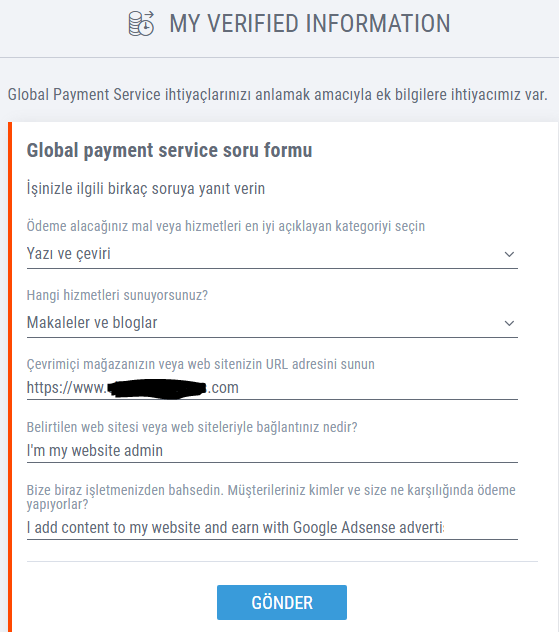Click the Global payment service soru formu title
The height and width of the screenshot is (632, 559).
pyautogui.click(x=169, y=150)
